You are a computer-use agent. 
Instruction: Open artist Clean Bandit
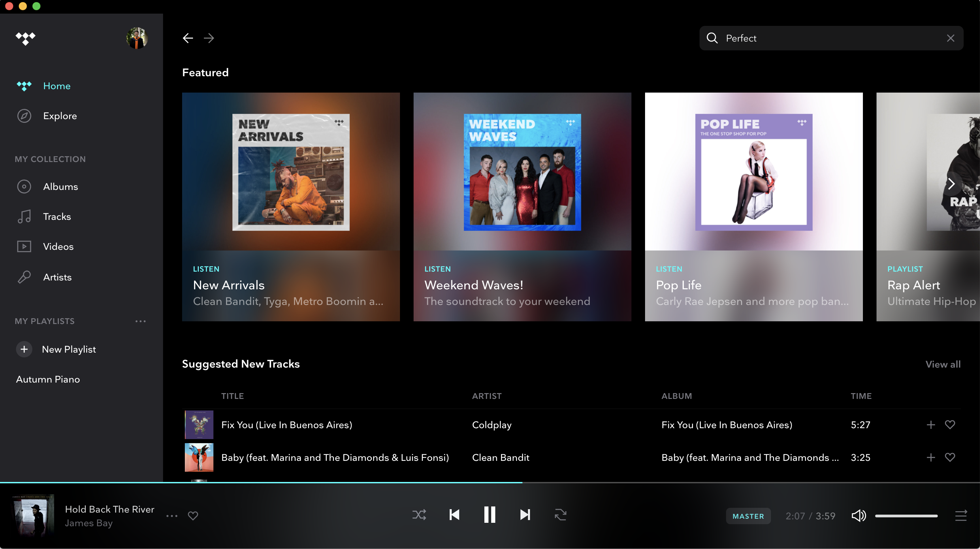pyautogui.click(x=500, y=458)
